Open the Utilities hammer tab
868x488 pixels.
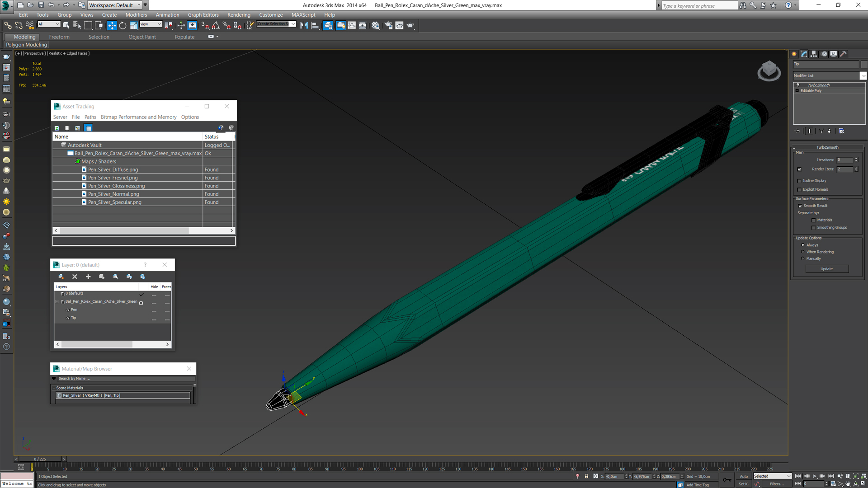(844, 54)
